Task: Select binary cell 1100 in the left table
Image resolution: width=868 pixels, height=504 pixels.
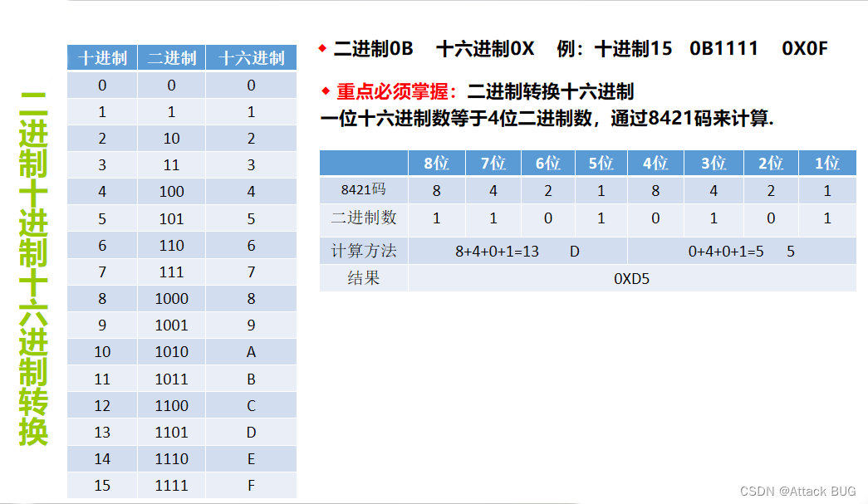Action: 172,405
